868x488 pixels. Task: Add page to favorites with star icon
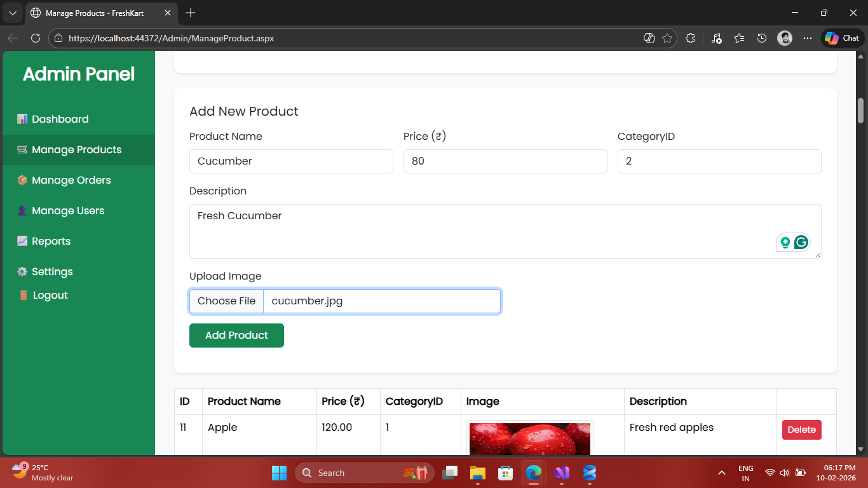coord(667,38)
